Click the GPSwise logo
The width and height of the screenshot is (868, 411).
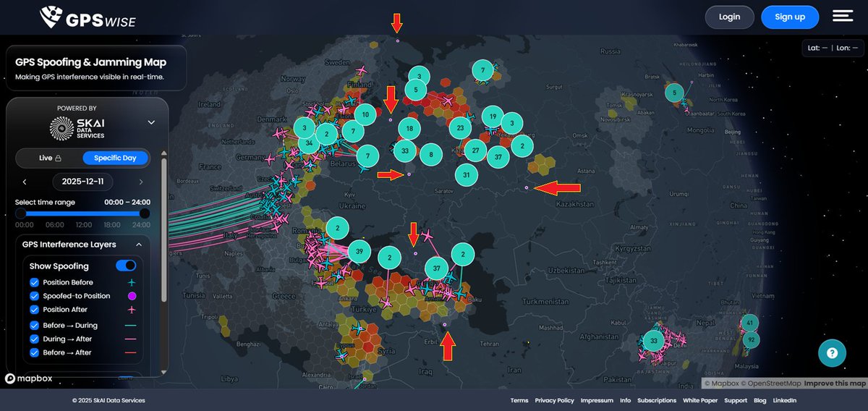point(87,17)
